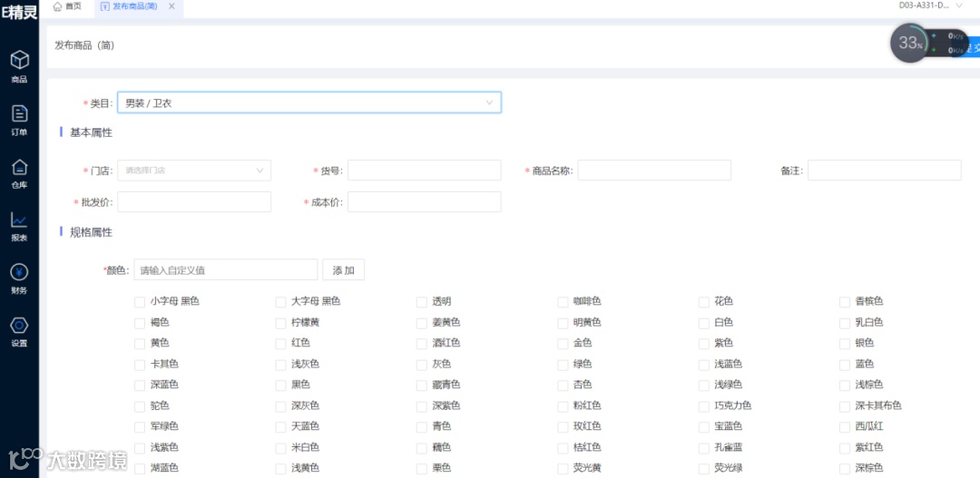Click the 添加 button
Image resolution: width=980 pixels, height=478 pixels.
pos(344,270)
